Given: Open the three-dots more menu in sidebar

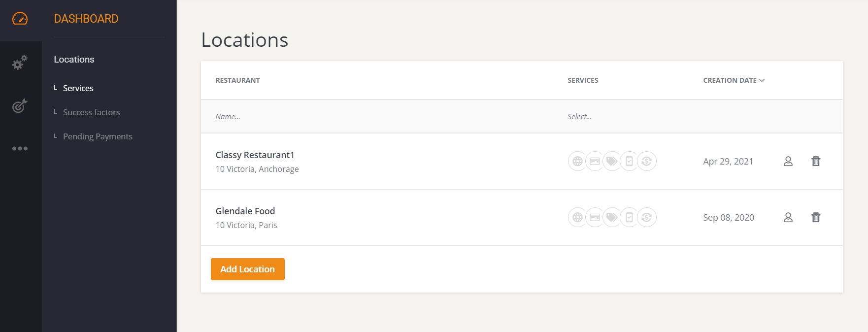Looking at the screenshot, I should pyautogui.click(x=20, y=148).
